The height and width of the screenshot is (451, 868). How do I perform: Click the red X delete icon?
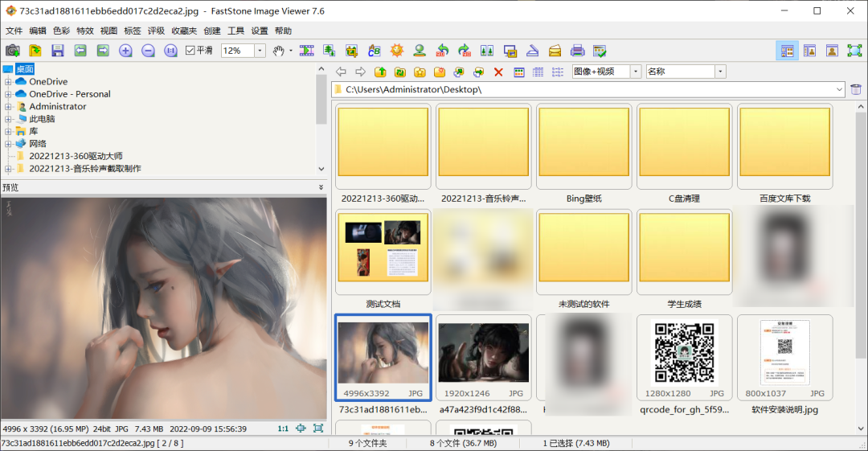click(x=498, y=72)
